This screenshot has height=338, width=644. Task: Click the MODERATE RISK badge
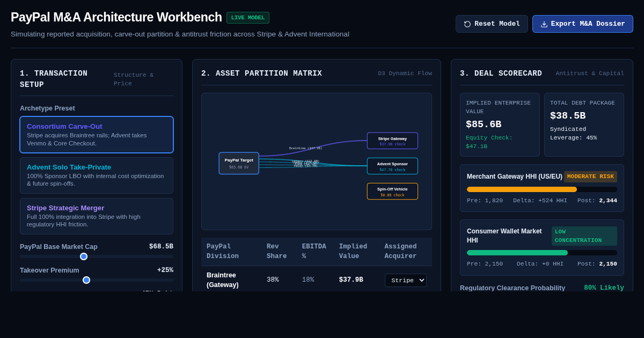point(590,177)
